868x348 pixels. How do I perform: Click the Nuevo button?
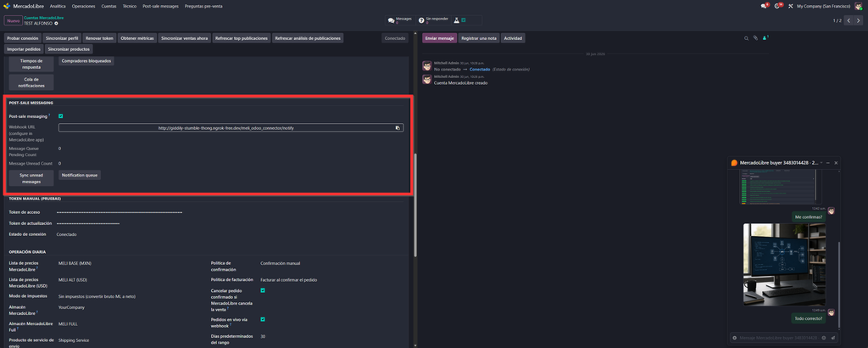[x=13, y=20]
